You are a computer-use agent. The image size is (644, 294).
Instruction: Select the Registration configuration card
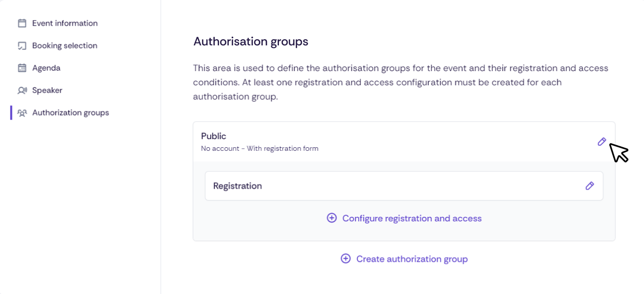pos(403,186)
